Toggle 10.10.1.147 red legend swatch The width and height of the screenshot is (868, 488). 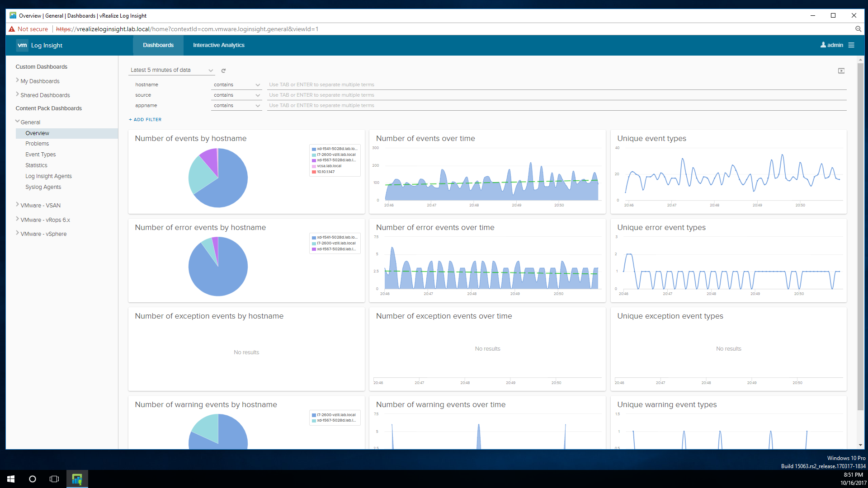tap(314, 172)
